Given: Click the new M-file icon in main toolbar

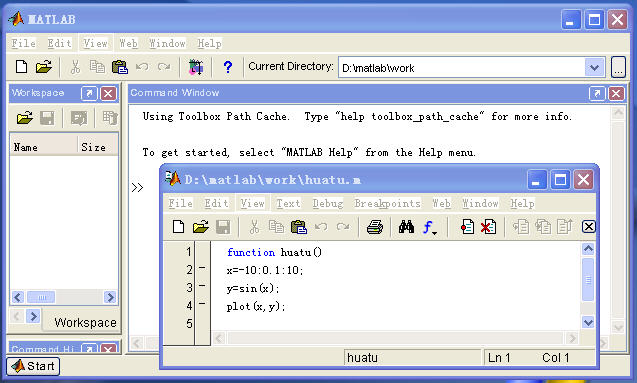Looking at the screenshot, I should coord(21,67).
